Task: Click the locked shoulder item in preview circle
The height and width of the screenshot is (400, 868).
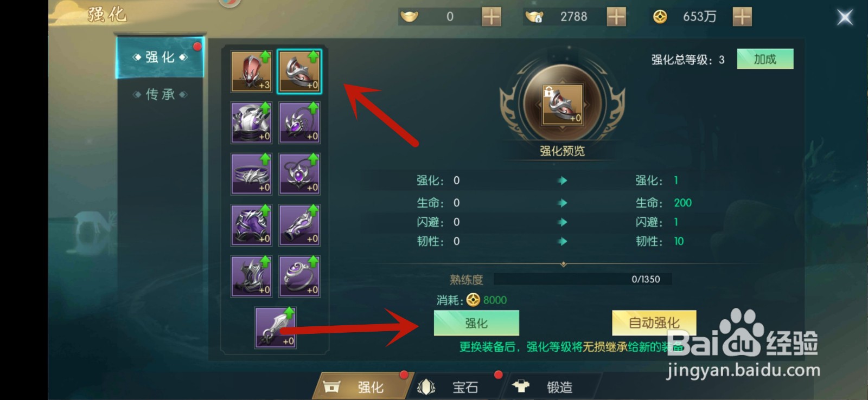Action: [x=563, y=104]
